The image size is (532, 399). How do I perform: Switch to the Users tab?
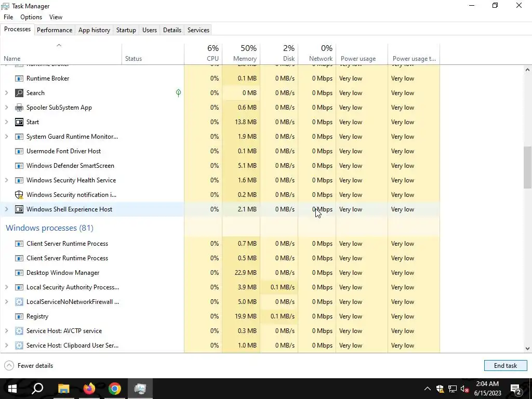tap(150, 30)
